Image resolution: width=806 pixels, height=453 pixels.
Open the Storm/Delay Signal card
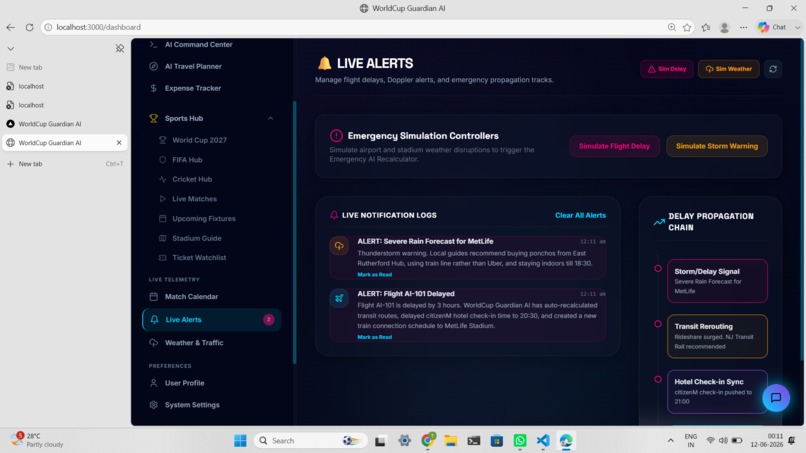(717, 281)
